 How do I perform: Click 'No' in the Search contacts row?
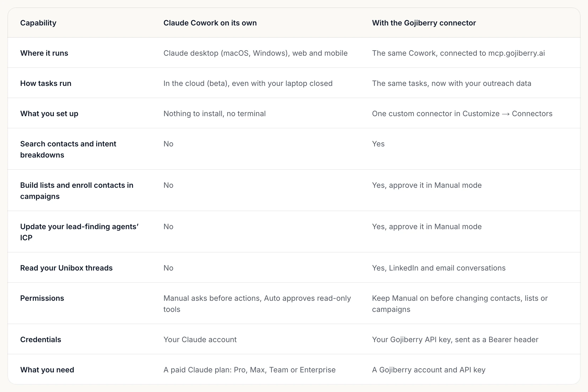point(168,144)
